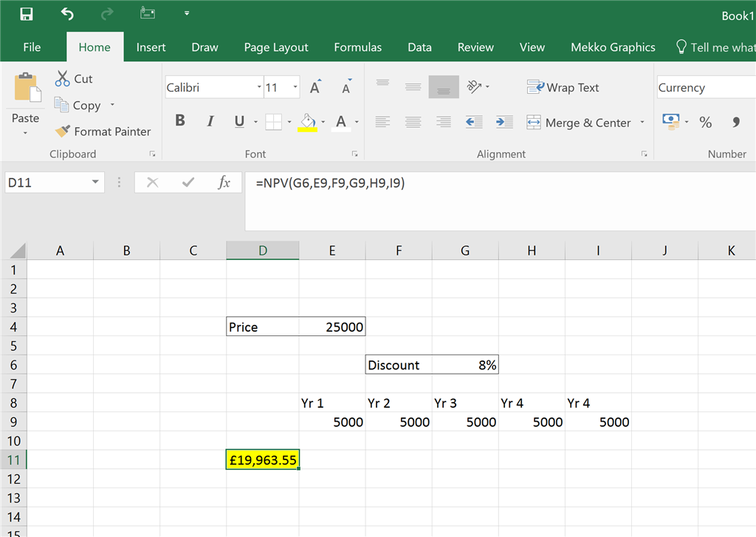Open Currency number format dropdown
This screenshot has width=756, height=537.
click(707, 87)
